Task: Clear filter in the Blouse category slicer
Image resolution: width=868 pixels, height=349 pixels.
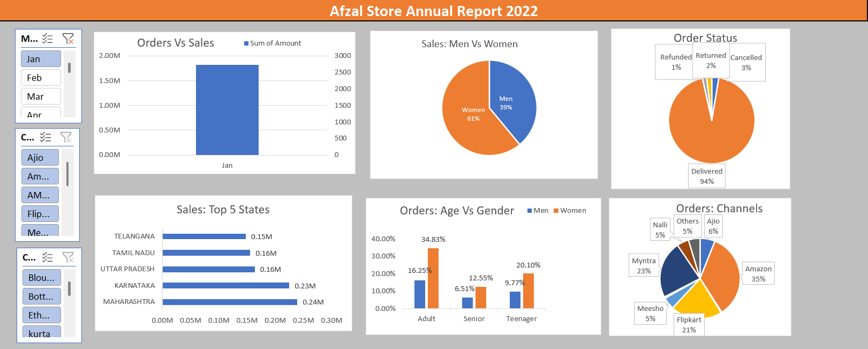Action: point(68,257)
